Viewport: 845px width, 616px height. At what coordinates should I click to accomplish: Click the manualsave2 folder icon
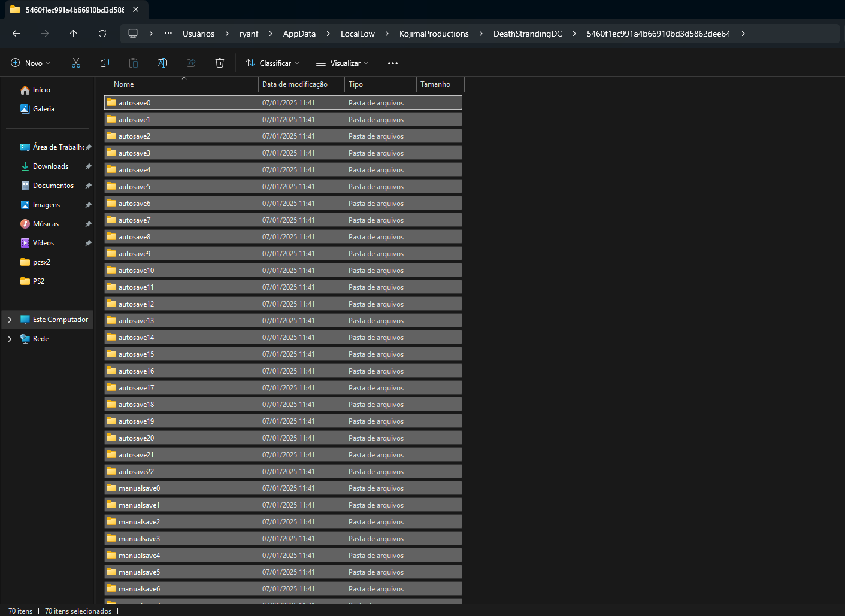[x=111, y=521]
